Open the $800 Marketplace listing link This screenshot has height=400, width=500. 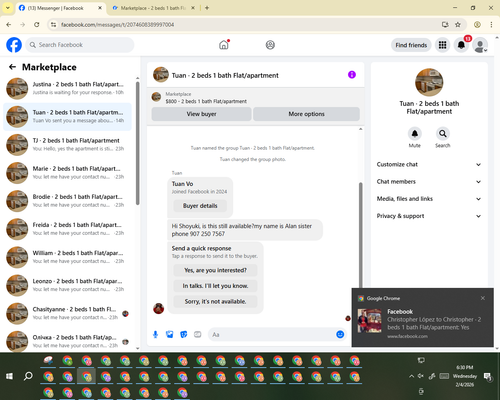pos(206,101)
